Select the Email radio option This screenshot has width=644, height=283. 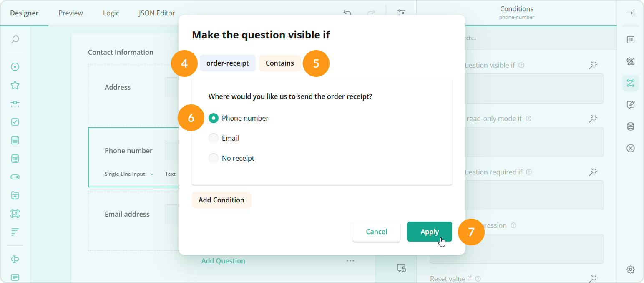[x=214, y=138]
